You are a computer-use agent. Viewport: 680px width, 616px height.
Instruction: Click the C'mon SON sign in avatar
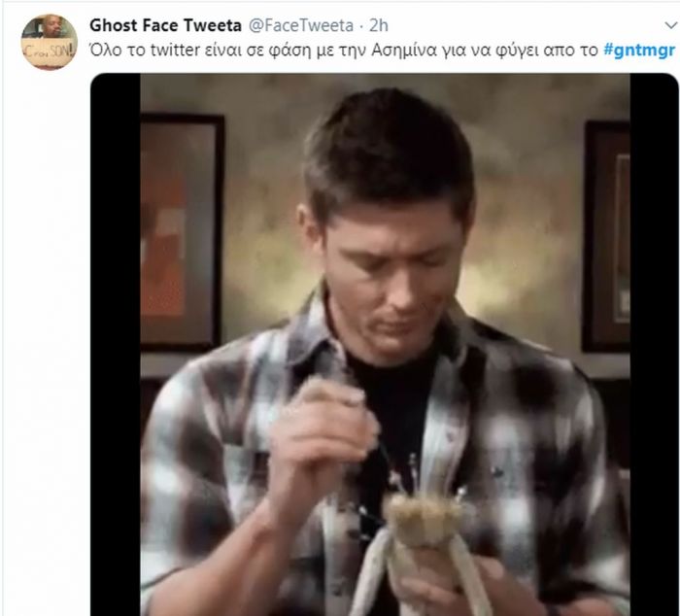(x=49, y=53)
